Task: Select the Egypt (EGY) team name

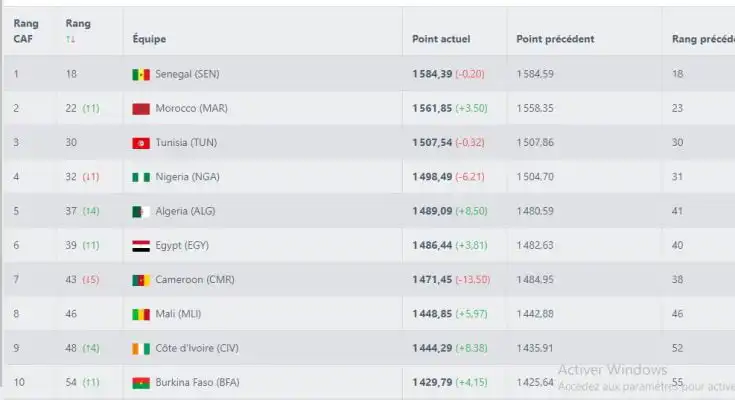Action: [182, 245]
